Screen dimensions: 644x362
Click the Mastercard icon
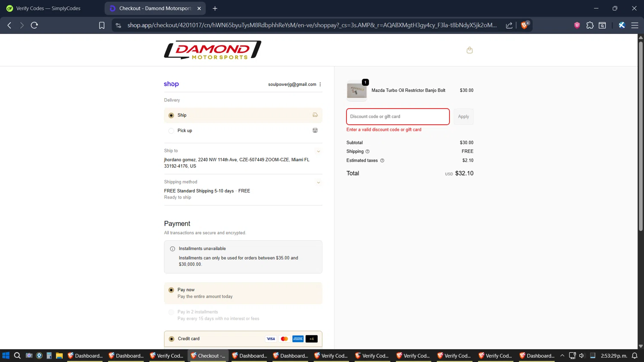[x=284, y=339]
